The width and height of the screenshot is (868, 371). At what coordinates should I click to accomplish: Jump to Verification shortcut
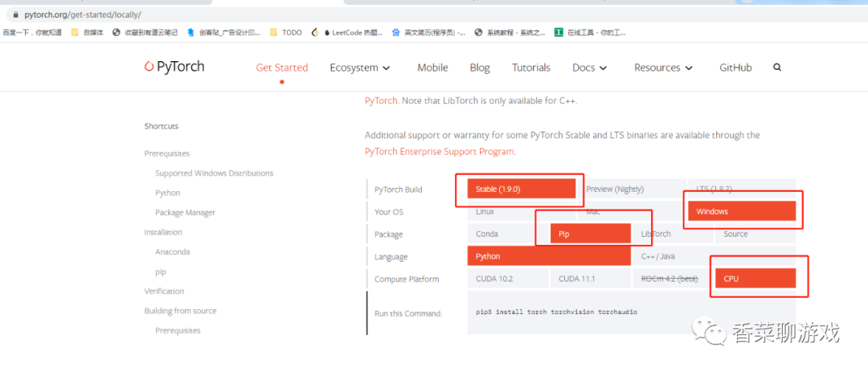[165, 291]
